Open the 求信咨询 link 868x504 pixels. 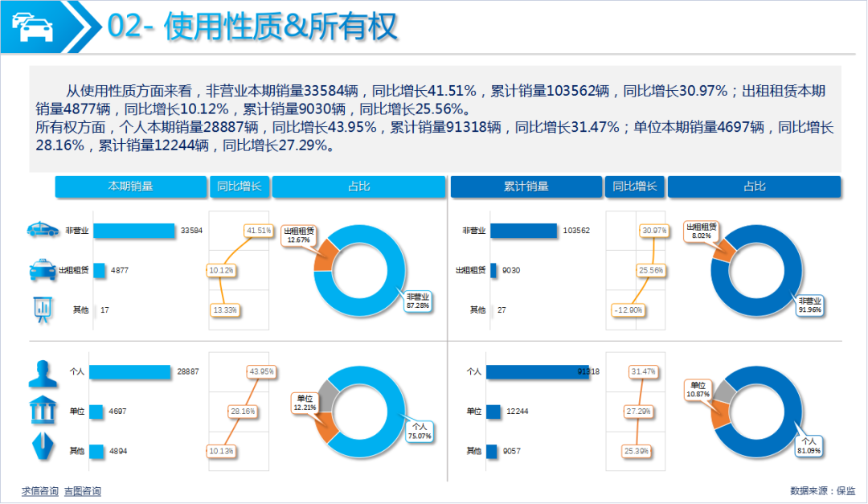(x=40, y=491)
